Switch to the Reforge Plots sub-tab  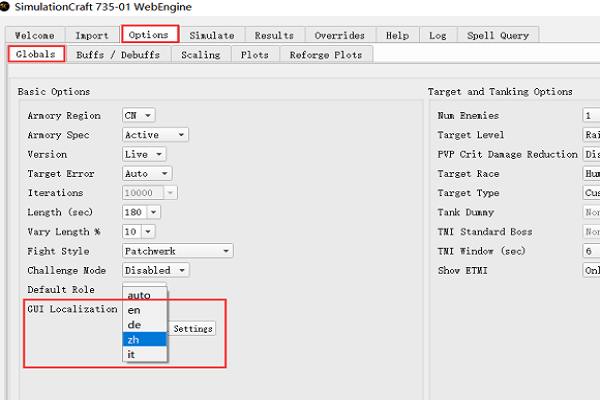326,55
